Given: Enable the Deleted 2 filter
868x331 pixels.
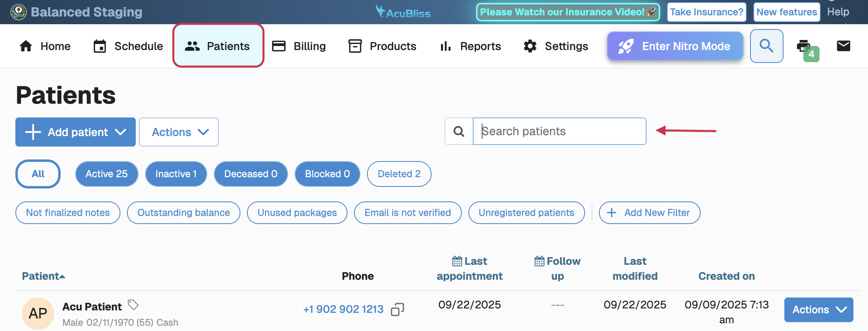Looking at the screenshot, I should 399,174.
